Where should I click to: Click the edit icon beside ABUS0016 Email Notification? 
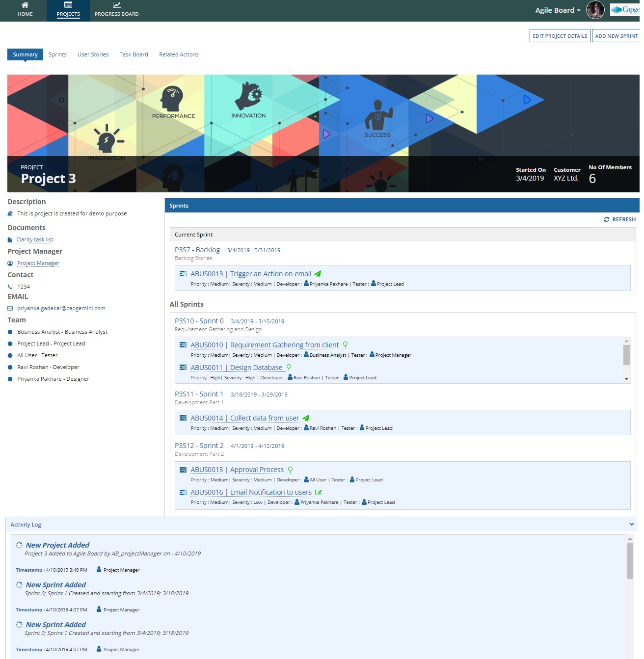click(x=319, y=492)
